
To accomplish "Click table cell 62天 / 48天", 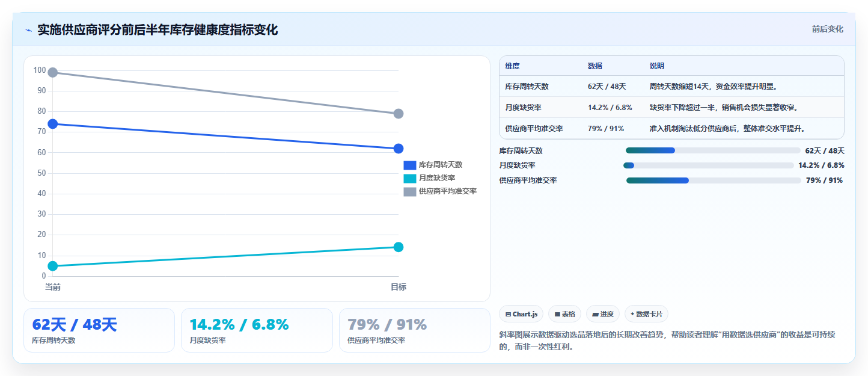I will [x=607, y=87].
